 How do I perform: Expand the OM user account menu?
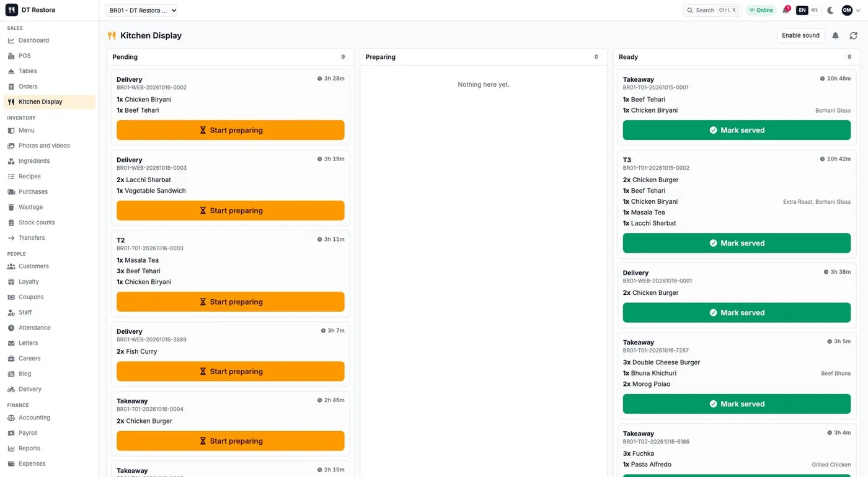pyautogui.click(x=851, y=11)
